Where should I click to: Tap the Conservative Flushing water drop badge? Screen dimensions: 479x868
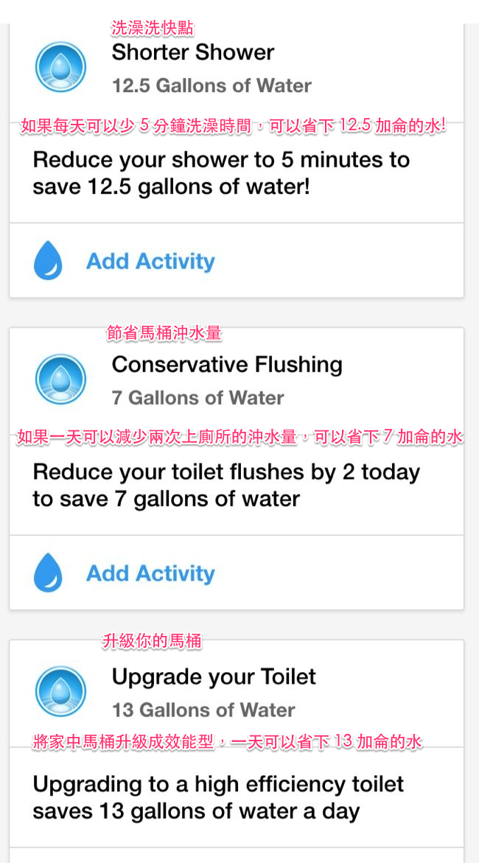click(x=60, y=379)
